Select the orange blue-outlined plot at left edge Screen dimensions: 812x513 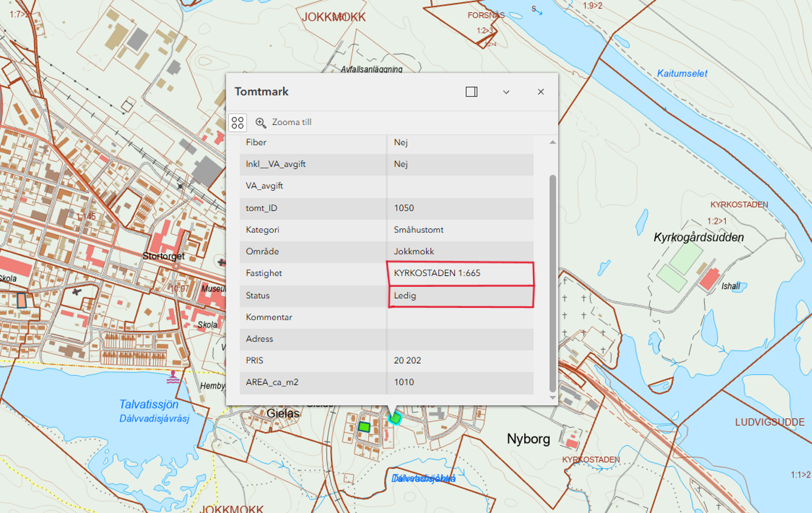22,301
